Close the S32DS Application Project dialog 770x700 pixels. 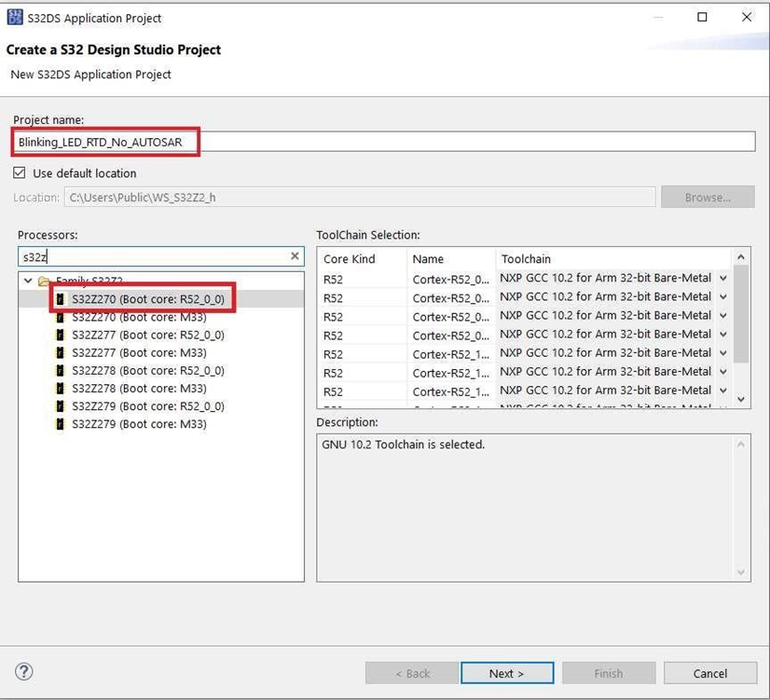point(747,17)
